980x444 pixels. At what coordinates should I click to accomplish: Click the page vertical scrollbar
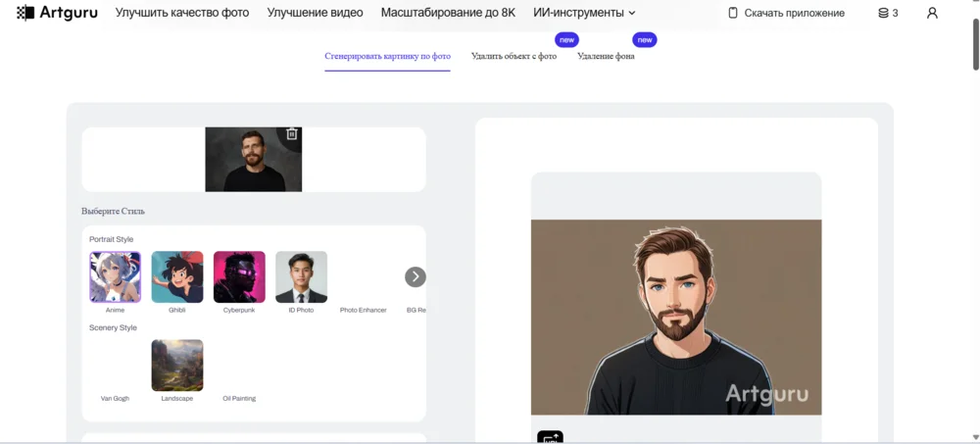pyautogui.click(x=975, y=44)
